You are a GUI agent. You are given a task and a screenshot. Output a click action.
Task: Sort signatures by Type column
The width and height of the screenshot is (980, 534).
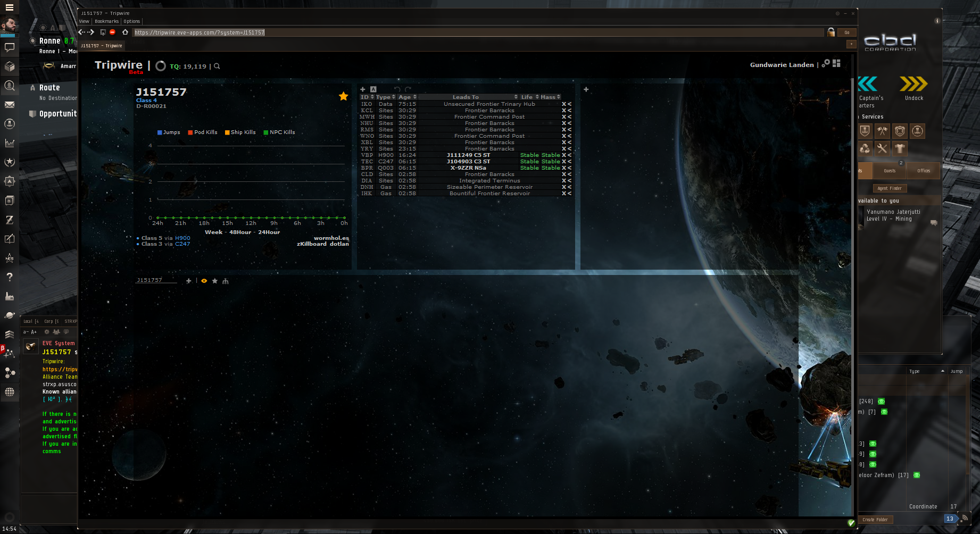pyautogui.click(x=386, y=97)
